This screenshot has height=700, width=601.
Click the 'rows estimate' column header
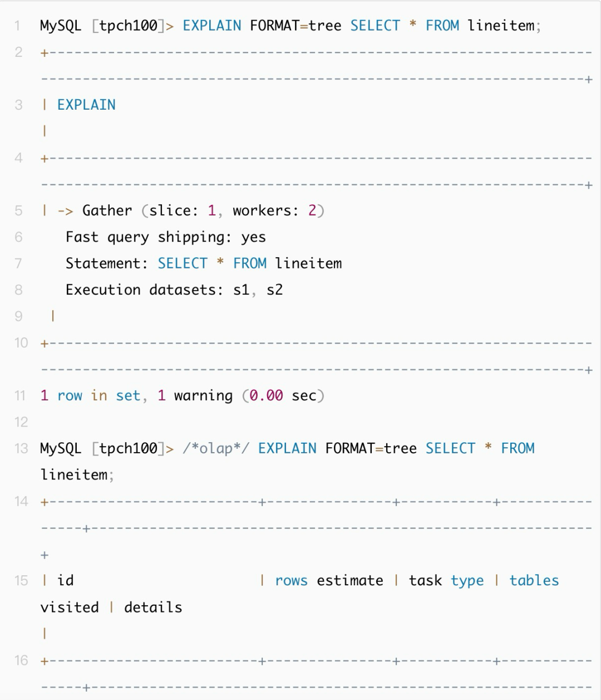click(329, 581)
